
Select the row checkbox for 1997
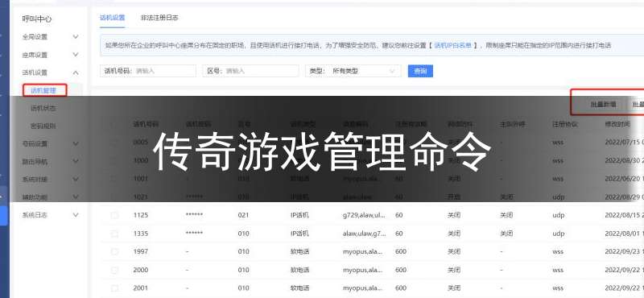[114, 251]
